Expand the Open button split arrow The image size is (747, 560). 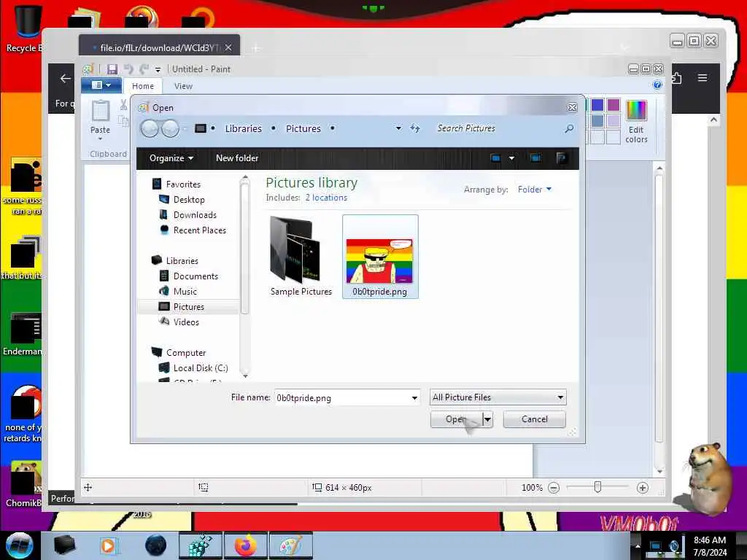click(487, 419)
